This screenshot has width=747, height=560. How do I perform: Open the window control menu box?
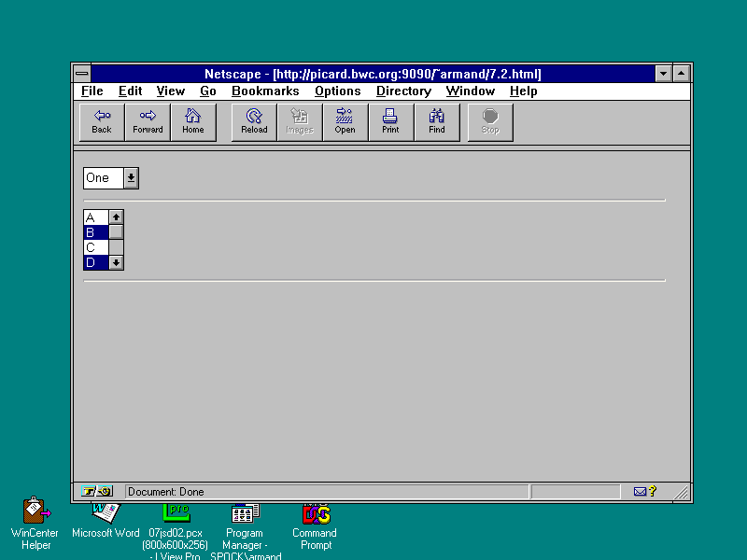coord(82,74)
